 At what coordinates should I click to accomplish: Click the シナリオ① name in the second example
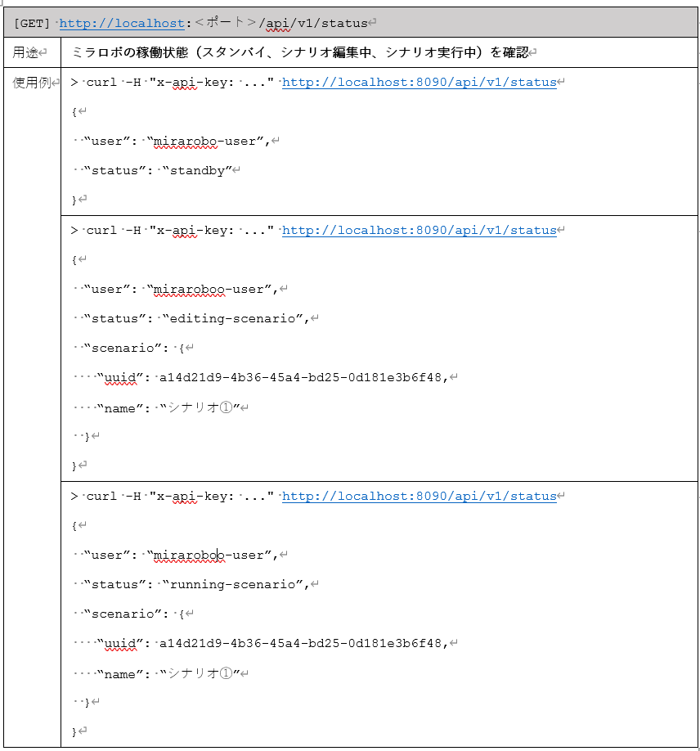click(200, 407)
